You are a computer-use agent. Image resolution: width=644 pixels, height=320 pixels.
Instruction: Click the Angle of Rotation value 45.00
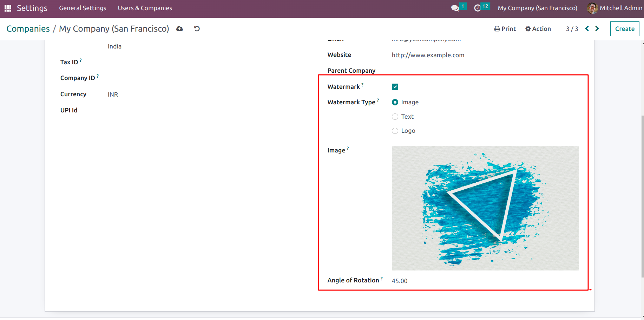tap(400, 281)
